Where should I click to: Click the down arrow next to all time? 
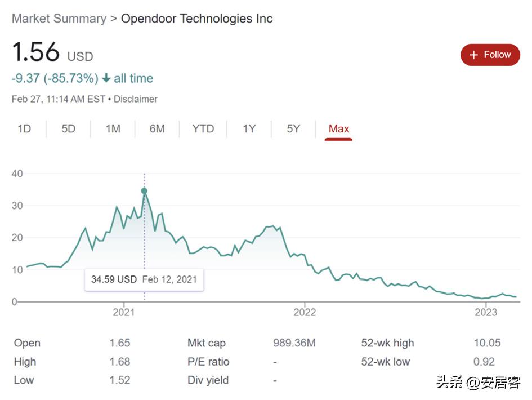pos(106,78)
